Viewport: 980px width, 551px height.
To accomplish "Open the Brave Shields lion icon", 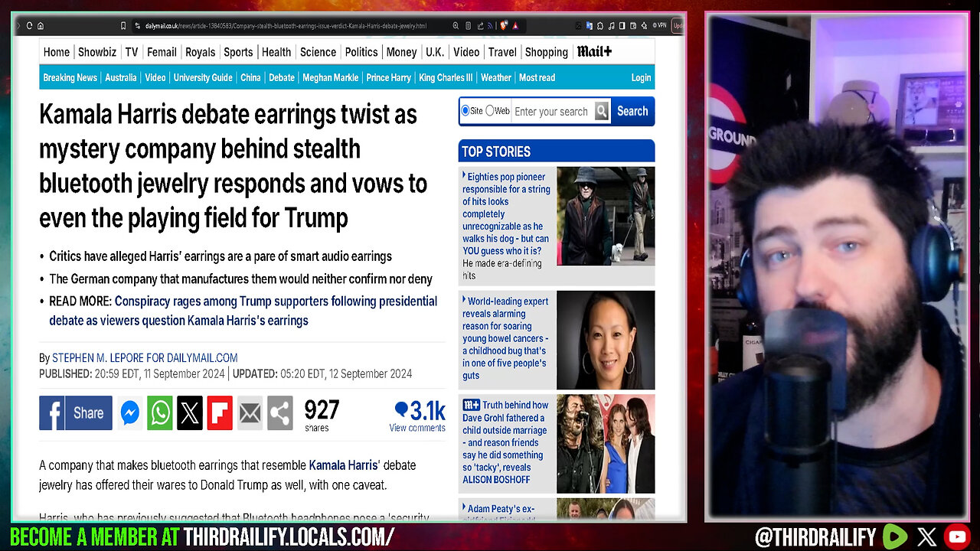I will (504, 26).
